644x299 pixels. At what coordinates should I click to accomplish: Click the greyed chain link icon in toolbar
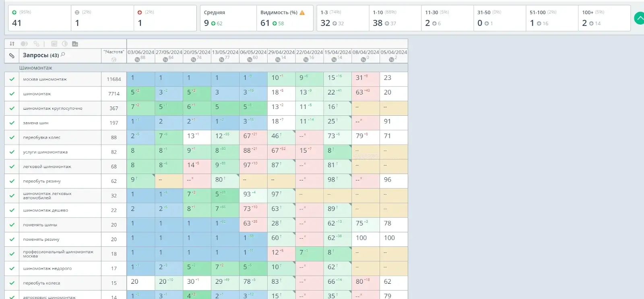[x=37, y=44]
